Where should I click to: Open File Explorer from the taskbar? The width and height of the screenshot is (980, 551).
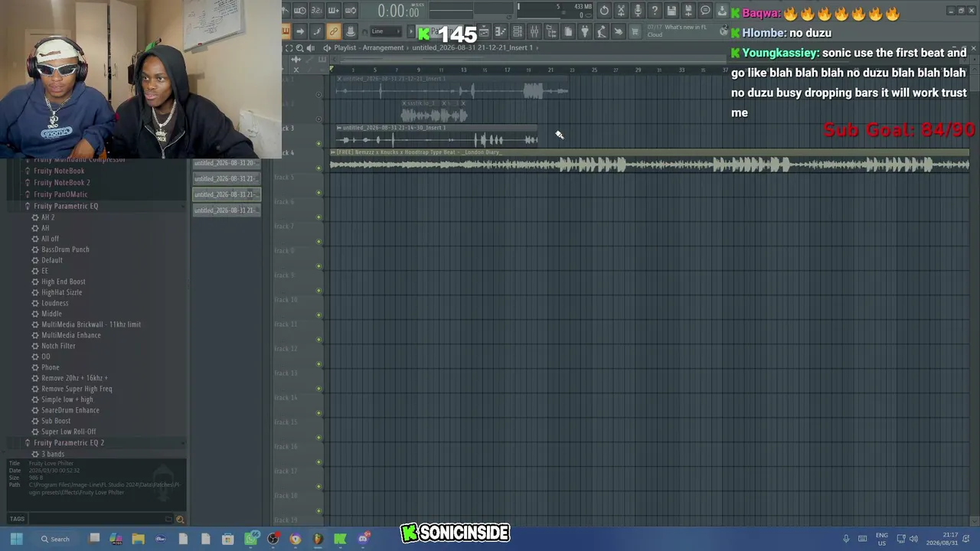click(139, 539)
